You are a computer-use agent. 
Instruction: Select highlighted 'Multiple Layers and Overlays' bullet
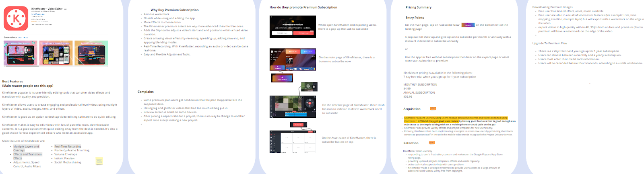26,148
